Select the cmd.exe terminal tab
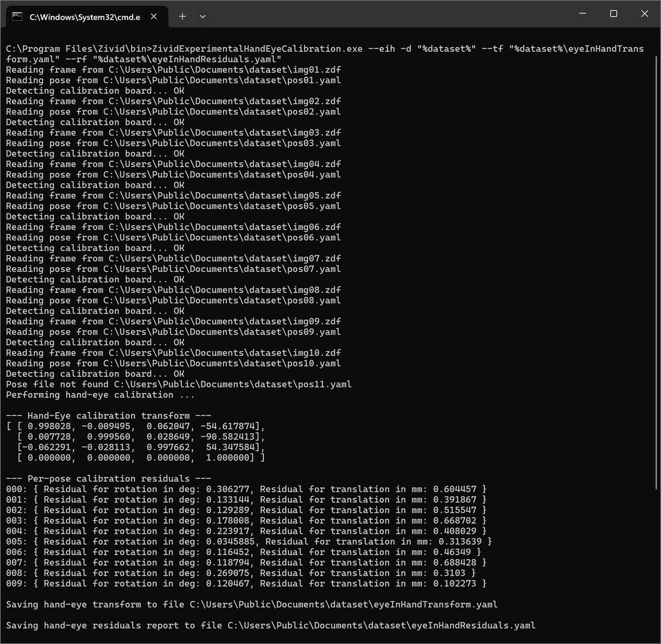This screenshot has width=661, height=644. pos(85,17)
